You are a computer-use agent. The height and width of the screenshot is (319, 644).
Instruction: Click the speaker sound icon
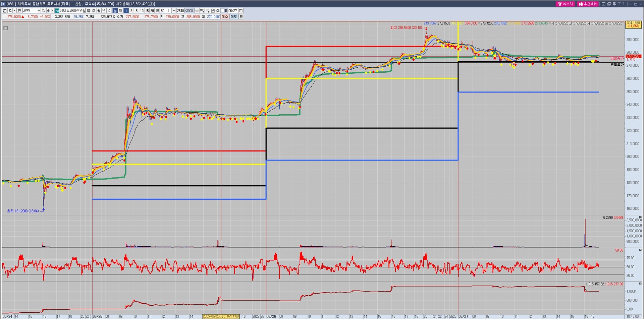(48, 11)
